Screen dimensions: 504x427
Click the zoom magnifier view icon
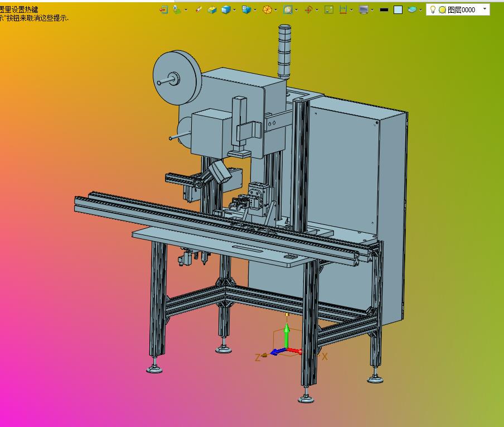tap(288, 10)
